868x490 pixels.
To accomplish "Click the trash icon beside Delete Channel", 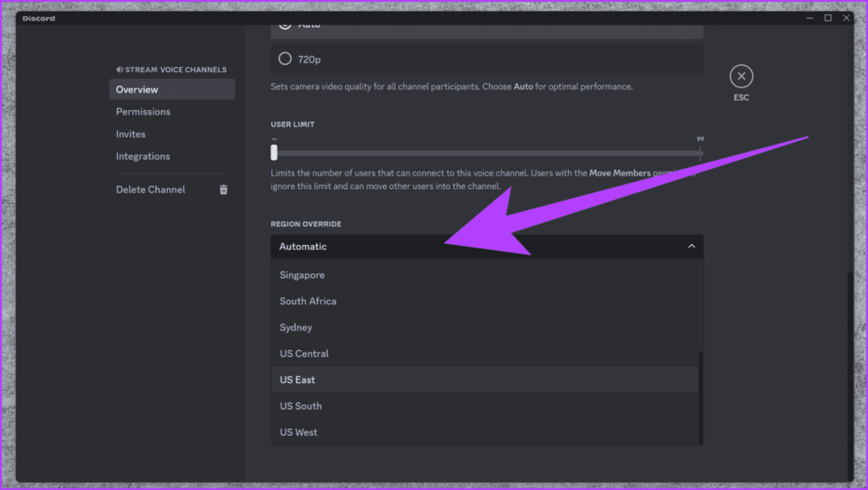I will (223, 189).
